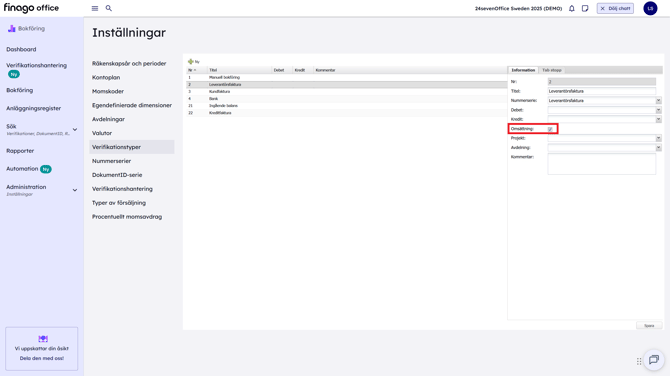The height and width of the screenshot is (376, 670).
Task: Open Verifikationshantering in settings list
Action: pos(122,189)
